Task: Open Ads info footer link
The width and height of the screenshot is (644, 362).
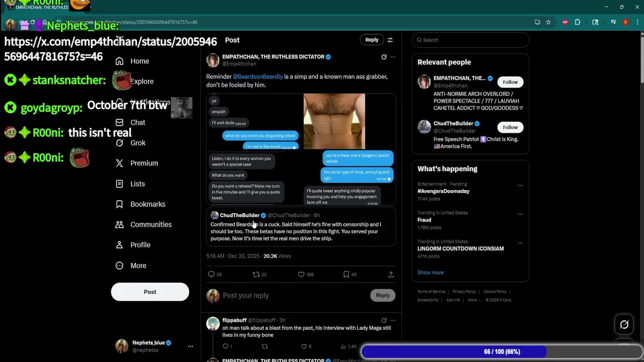Action: [x=453, y=300]
